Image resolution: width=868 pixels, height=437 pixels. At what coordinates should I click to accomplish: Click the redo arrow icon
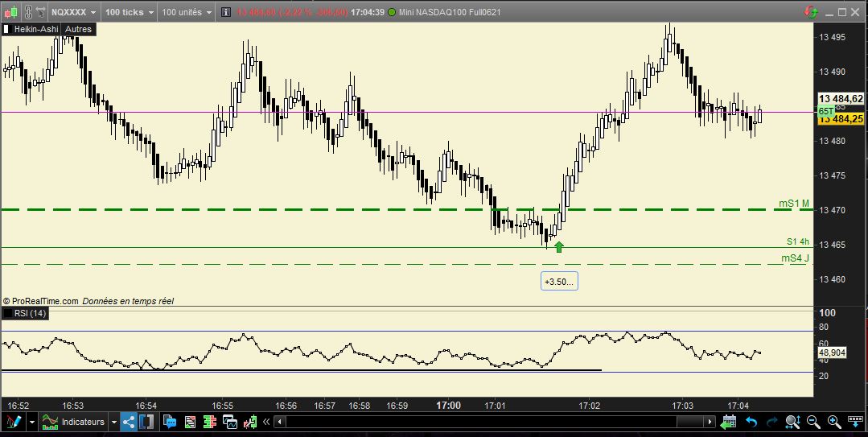click(772, 422)
